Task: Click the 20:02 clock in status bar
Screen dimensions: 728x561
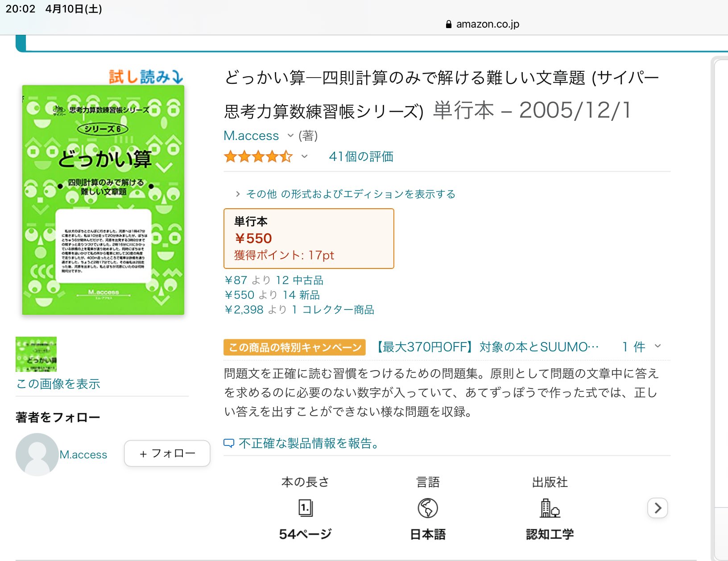Action: pos(21,9)
